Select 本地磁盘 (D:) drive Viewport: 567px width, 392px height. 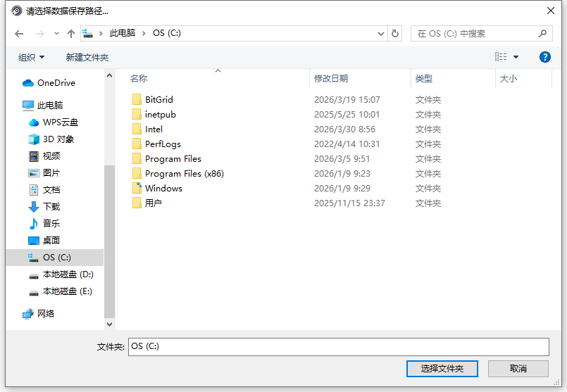(68, 274)
